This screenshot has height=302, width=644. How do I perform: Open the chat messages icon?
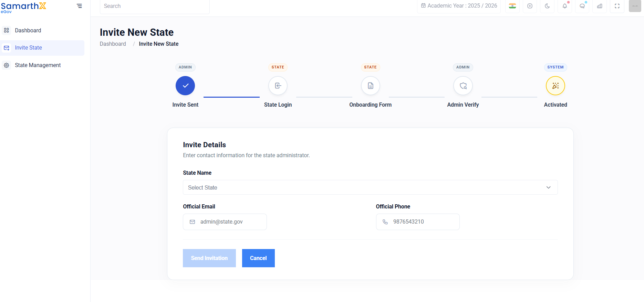582,6
